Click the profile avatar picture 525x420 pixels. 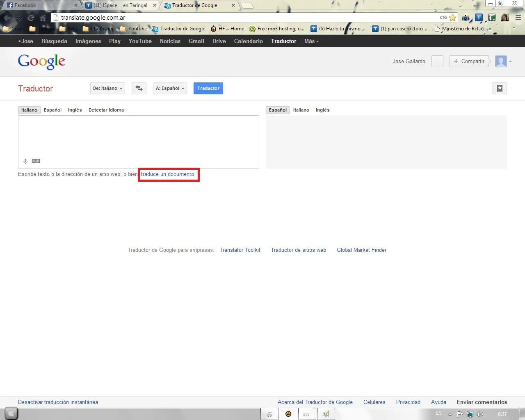tap(501, 61)
